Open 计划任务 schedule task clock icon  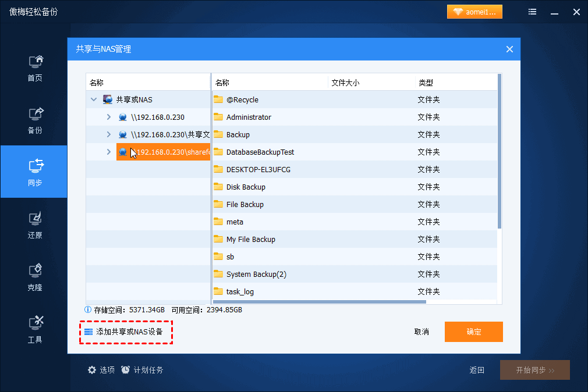click(126, 370)
